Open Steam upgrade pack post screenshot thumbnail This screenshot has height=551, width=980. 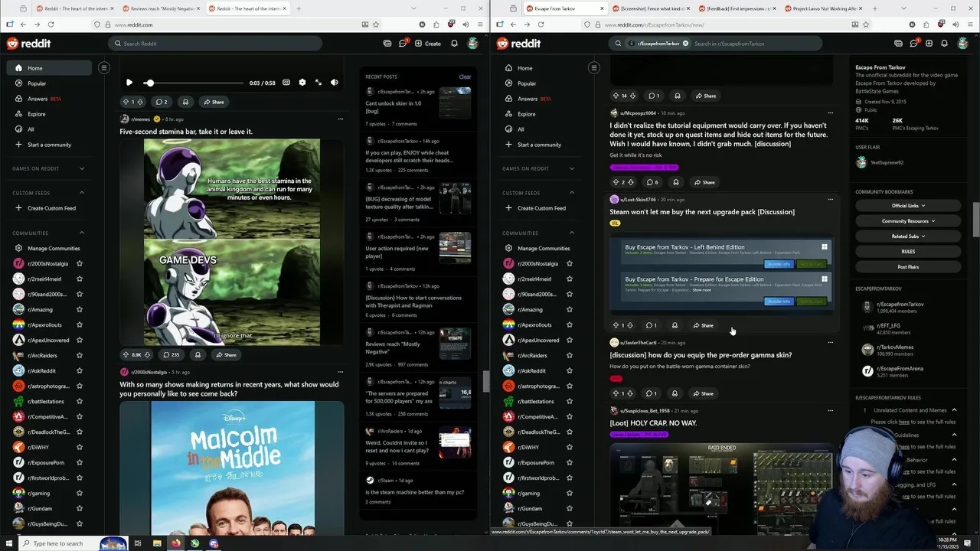(x=721, y=273)
